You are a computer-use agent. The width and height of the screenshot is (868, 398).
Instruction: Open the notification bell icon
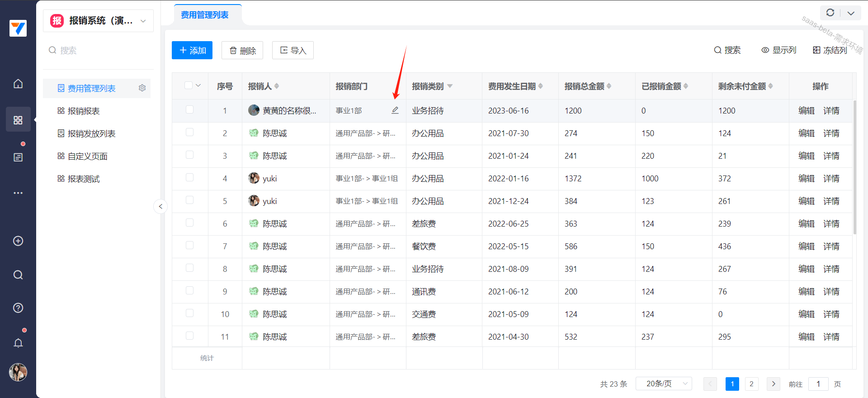(x=18, y=343)
